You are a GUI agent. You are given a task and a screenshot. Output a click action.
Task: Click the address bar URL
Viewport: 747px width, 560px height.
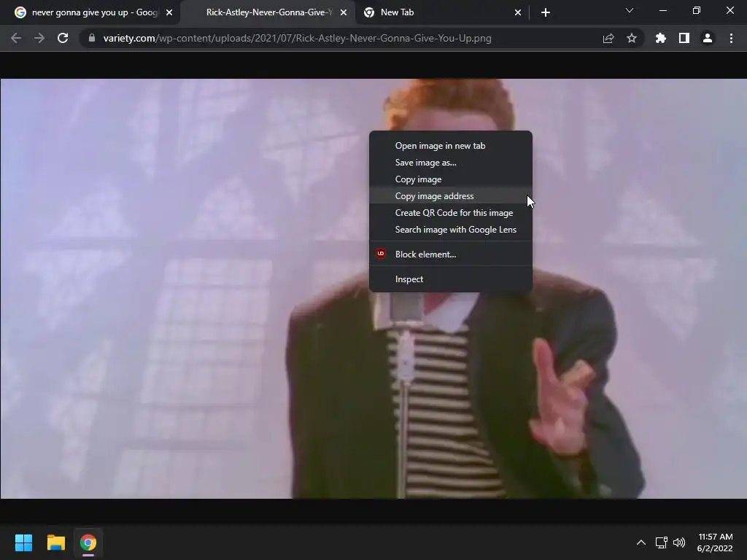coord(298,38)
